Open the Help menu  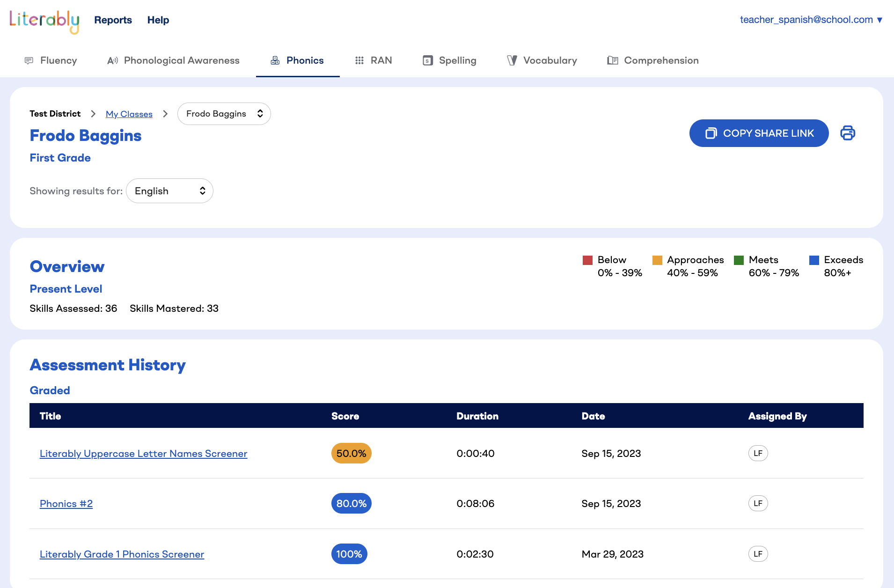click(x=158, y=20)
